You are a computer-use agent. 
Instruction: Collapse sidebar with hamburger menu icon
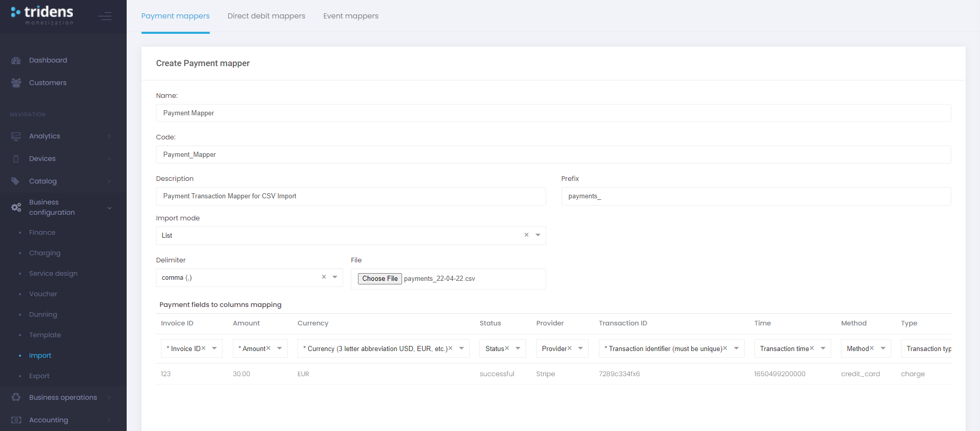(105, 16)
